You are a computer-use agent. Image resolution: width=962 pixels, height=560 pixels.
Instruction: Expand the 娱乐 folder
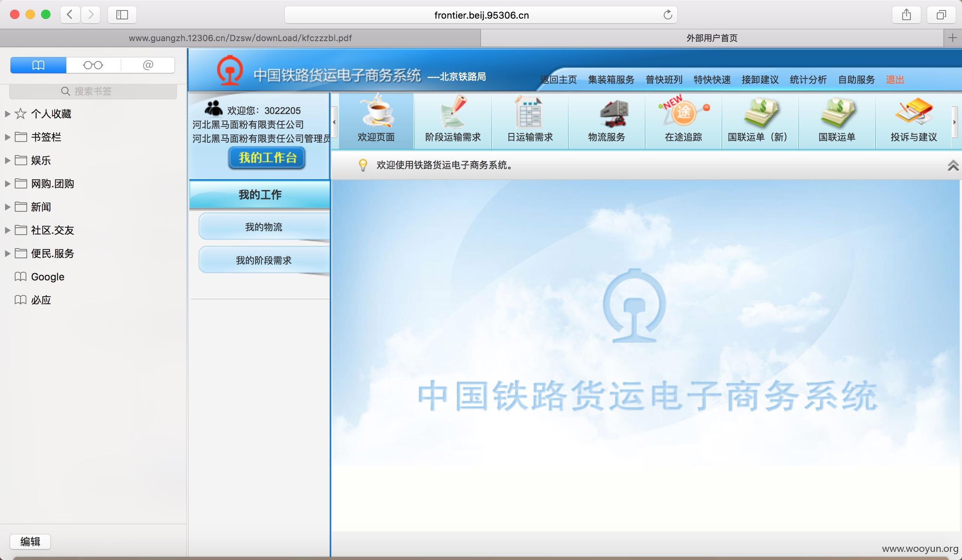7,160
